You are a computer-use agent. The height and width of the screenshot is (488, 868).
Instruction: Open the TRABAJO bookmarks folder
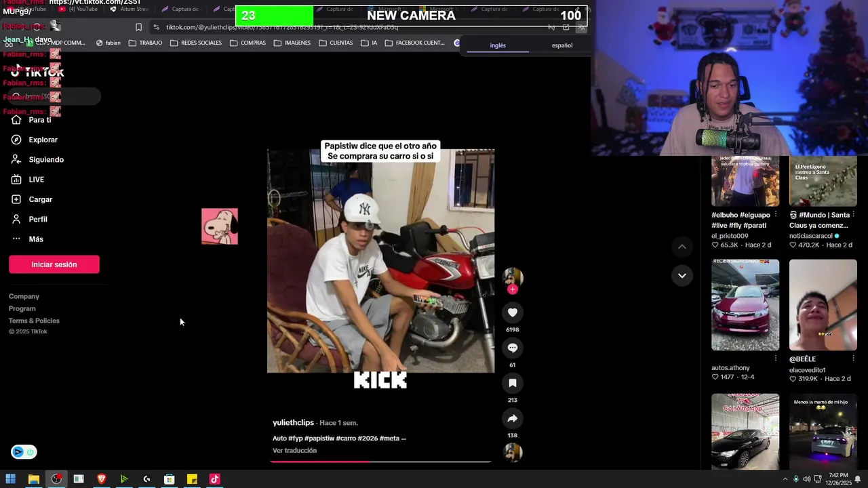[145, 43]
